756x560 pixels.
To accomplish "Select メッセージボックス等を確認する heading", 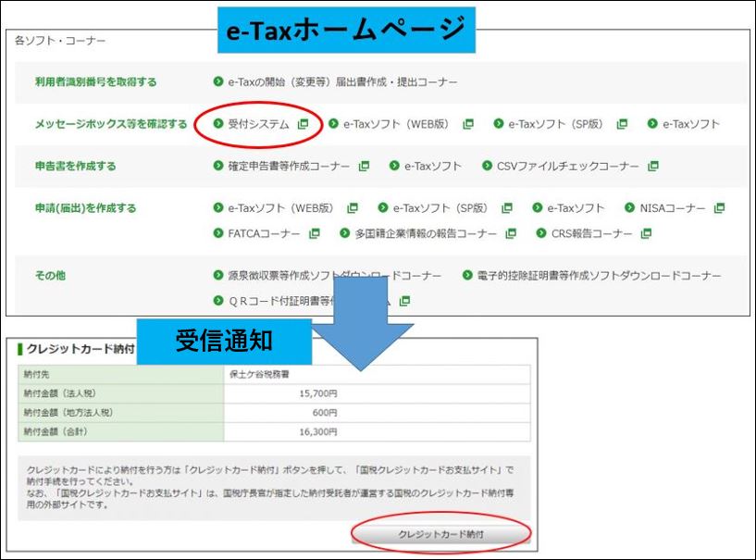I will 111,124.
